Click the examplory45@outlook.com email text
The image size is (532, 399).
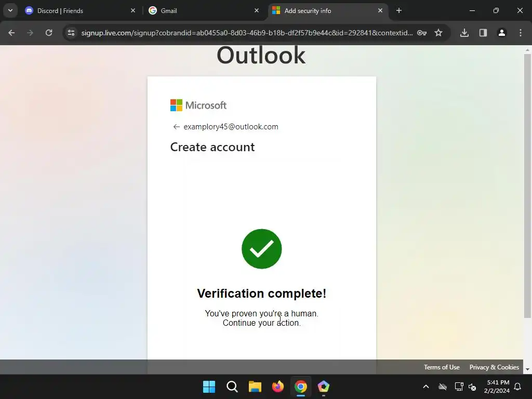tap(231, 127)
